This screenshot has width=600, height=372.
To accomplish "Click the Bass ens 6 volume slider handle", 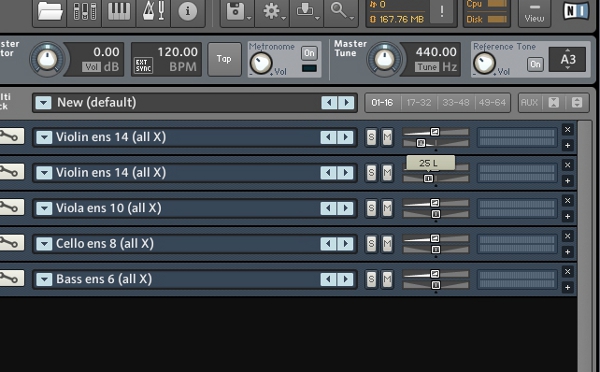I will tap(435, 274).
